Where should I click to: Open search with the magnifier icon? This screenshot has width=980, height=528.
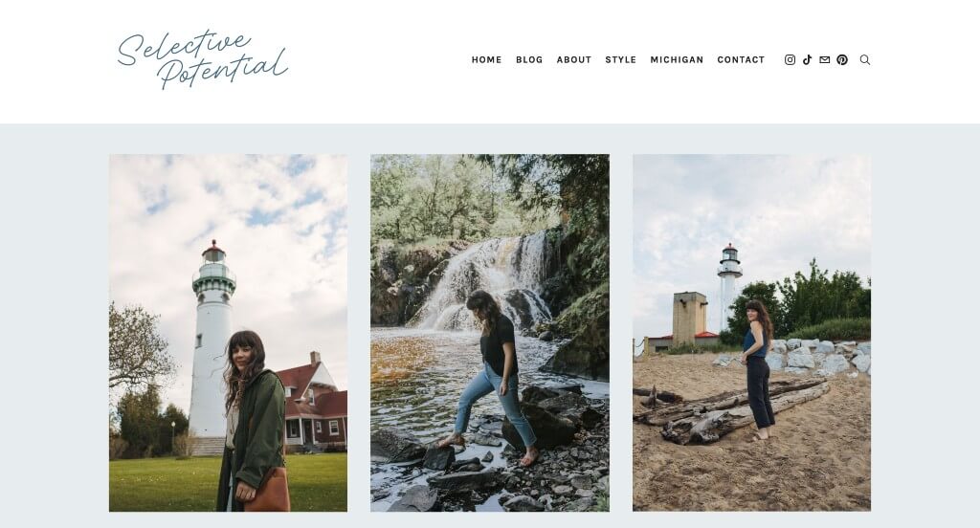click(x=865, y=60)
